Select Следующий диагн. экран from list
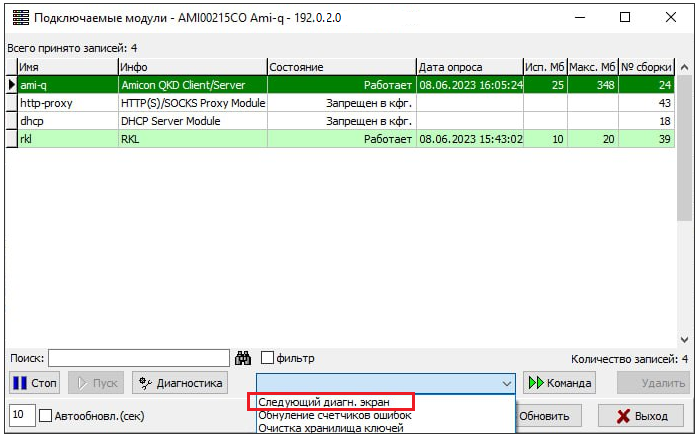Screen dimensions: 699x438 click(330, 401)
